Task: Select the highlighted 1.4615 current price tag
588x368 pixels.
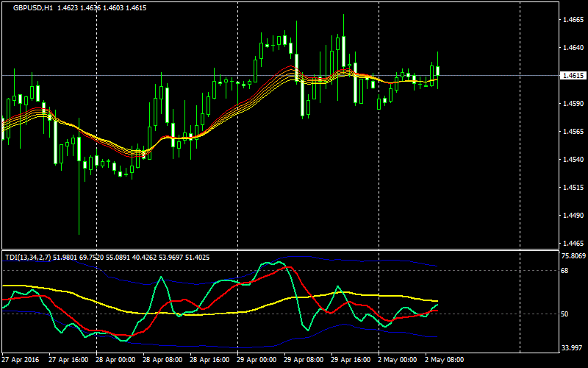Action: click(574, 76)
